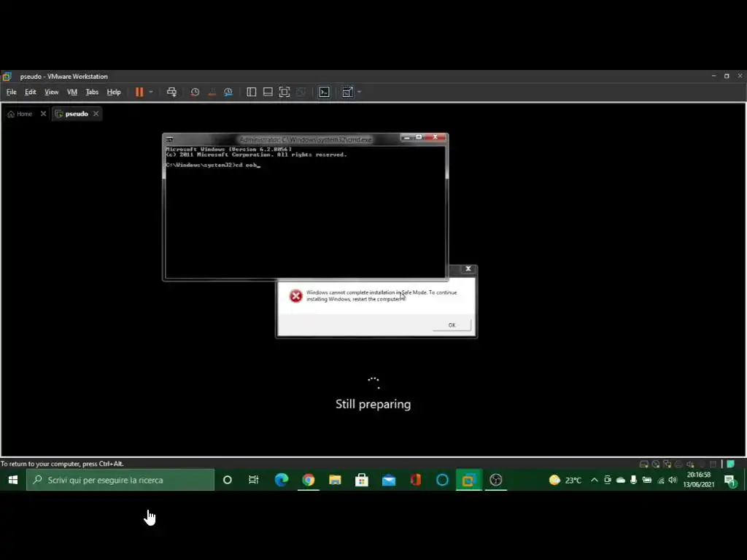The image size is (747, 560).
Task: Click the taskbar search box
Action: coord(120,480)
